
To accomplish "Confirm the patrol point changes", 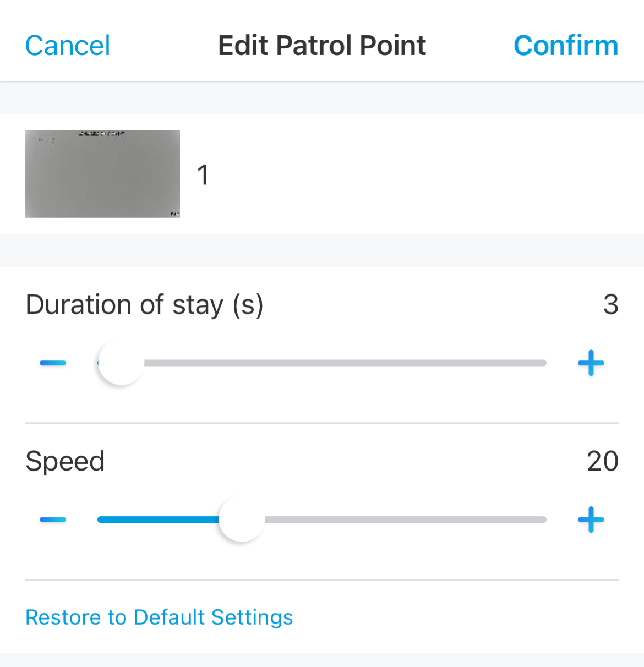I will (x=566, y=46).
